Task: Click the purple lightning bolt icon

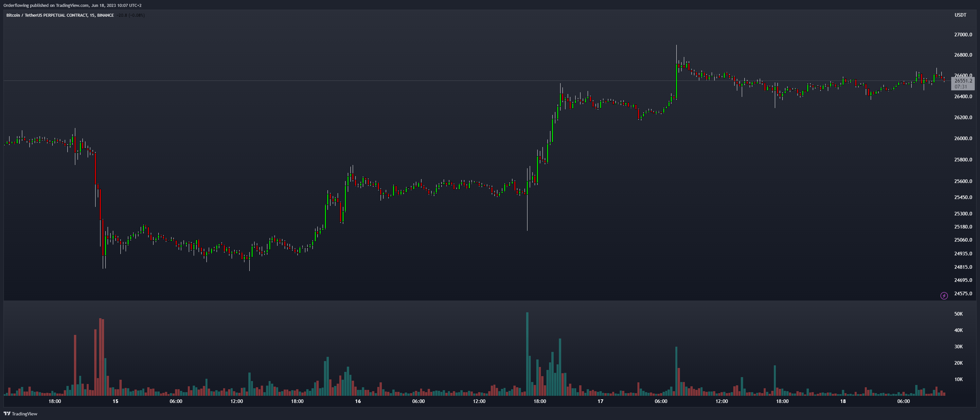Action: coord(944,296)
